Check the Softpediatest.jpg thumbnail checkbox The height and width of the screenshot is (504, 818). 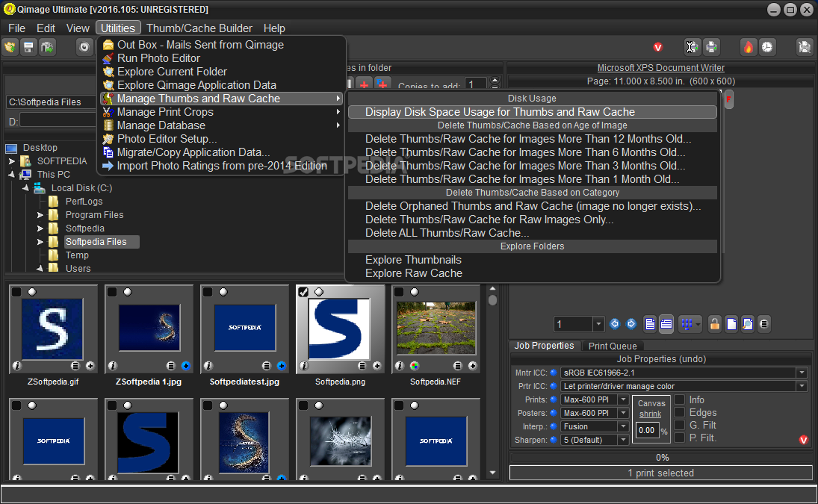208,292
